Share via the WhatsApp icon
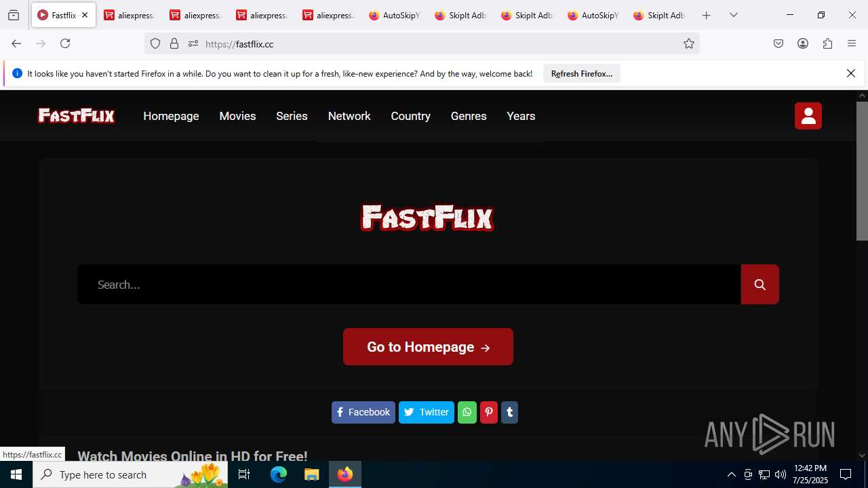The image size is (868, 488). 467,412
